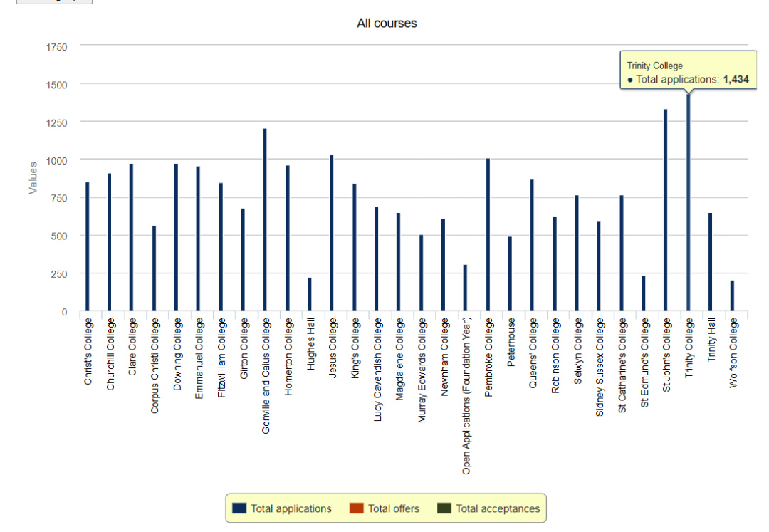Click the Wolfson College bar
Viewport: 769px width, 532px height.
click(x=732, y=296)
